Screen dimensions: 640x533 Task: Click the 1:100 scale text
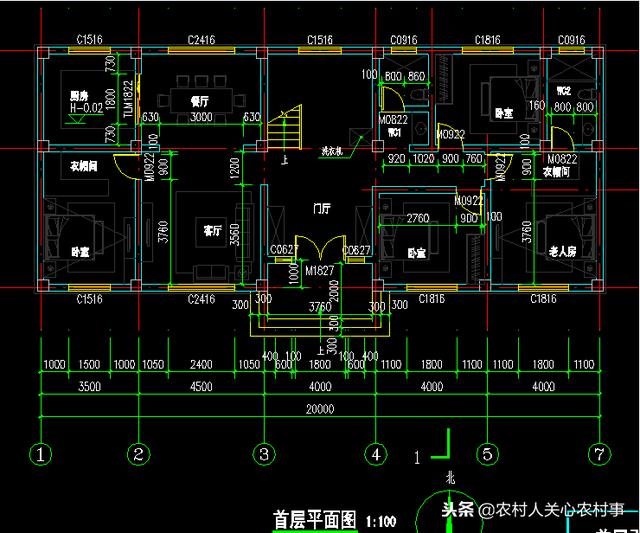click(381, 521)
